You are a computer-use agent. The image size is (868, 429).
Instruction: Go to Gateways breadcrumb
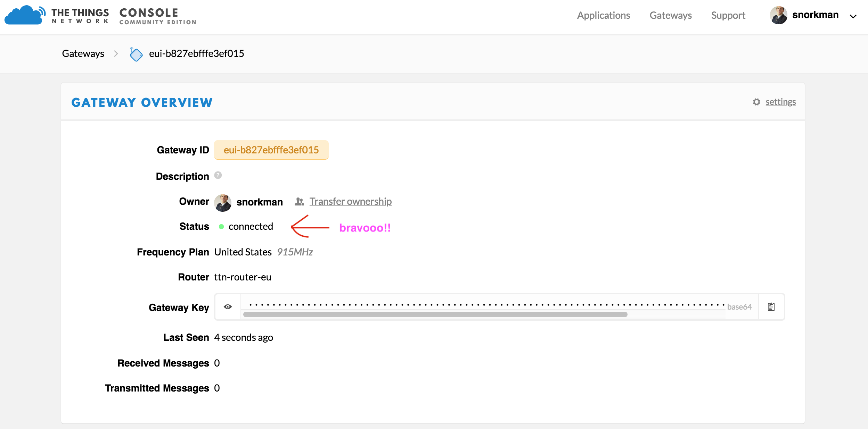pyautogui.click(x=83, y=53)
